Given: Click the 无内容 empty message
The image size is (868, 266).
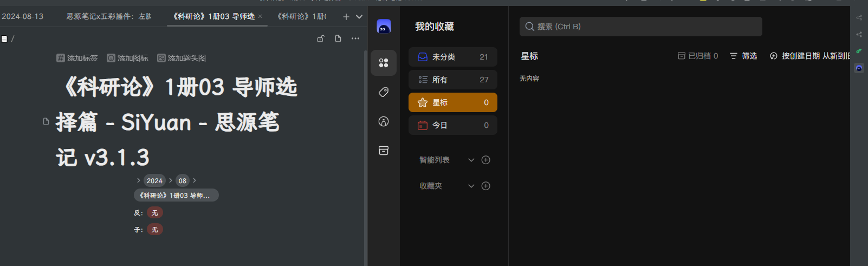Looking at the screenshot, I should (x=529, y=79).
